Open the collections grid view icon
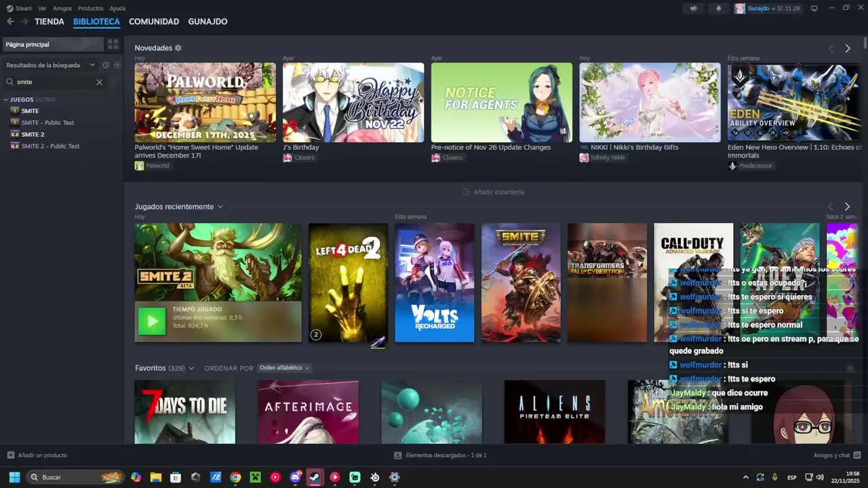This screenshot has height=488, width=868. pyautogui.click(x=113, y=44)
